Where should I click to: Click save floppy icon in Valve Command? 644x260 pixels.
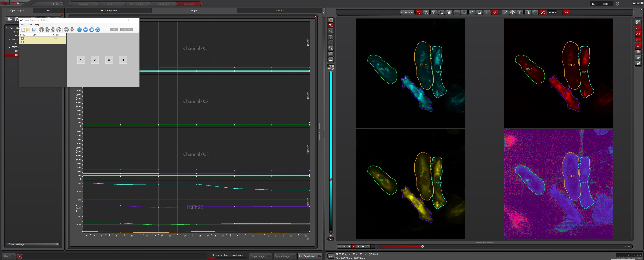coord(34,30)
